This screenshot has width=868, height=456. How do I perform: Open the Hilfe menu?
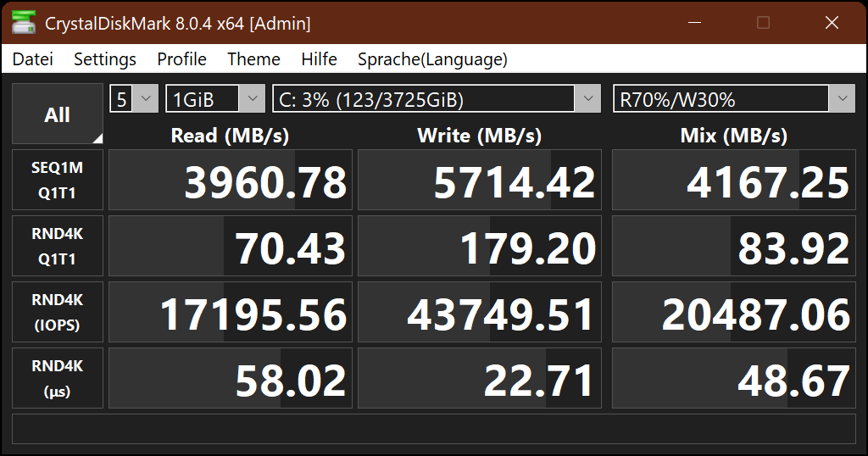coord(319,59)
